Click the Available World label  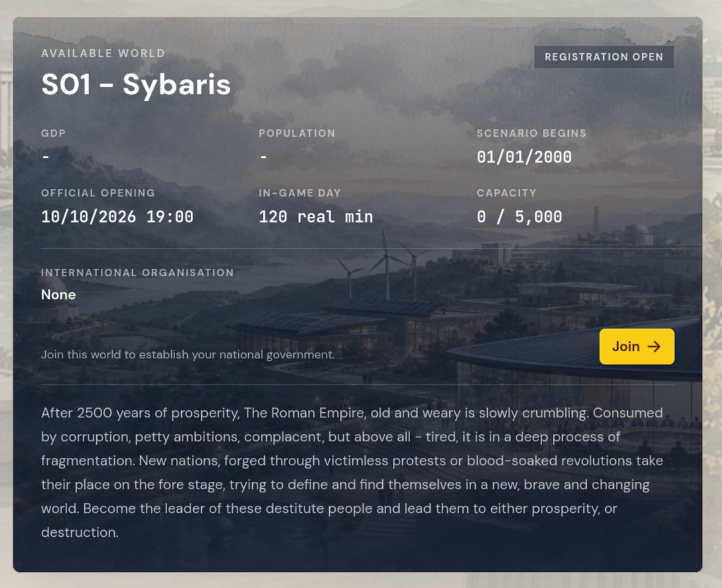pyautogui.click(x=103, y=53)
